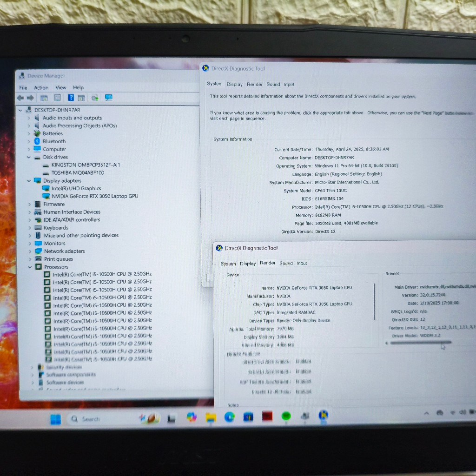
Task: Select Intel(R) UHD Graphics adapter
Action: [x=76, y=189]
